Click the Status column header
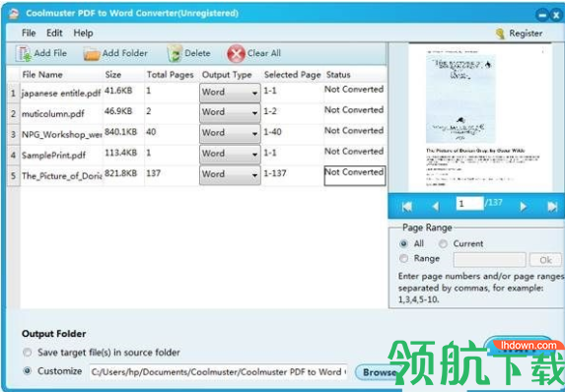Screen dimensions: 565x392 coord(338,75)
